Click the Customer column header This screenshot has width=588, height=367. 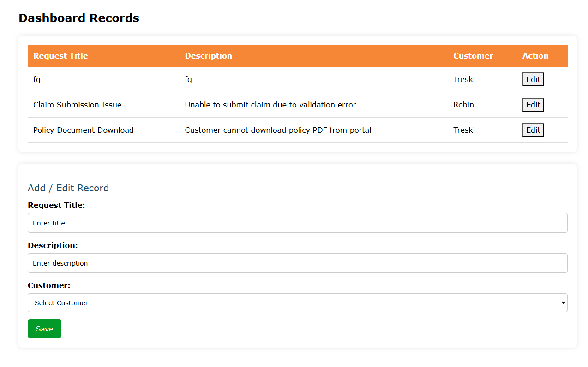[473, 56]
